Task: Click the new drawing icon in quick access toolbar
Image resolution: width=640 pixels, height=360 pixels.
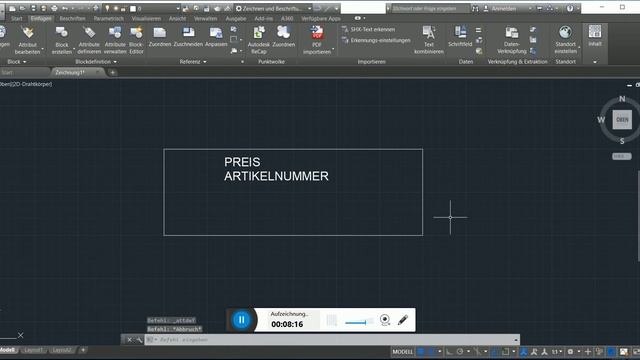Action: 12,8
